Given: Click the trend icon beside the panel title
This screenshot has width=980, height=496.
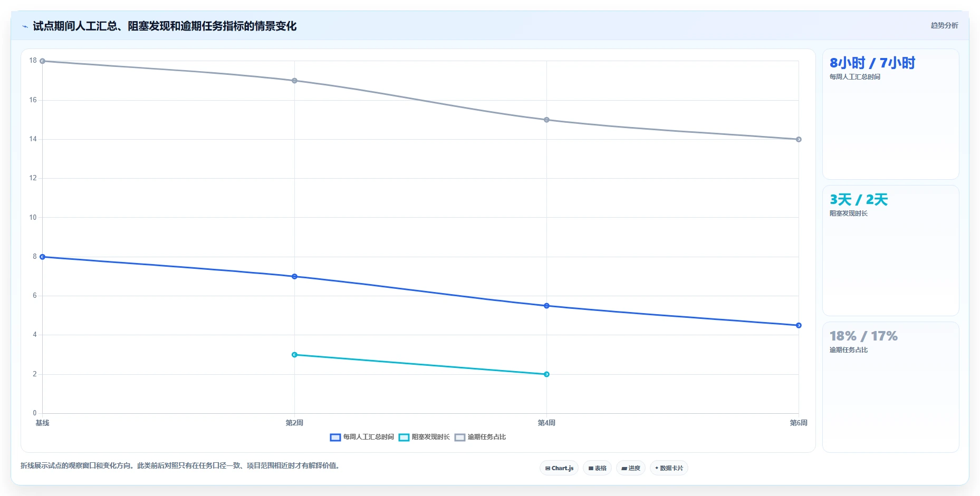Looking at the screenshot, I should pos(25,26).
